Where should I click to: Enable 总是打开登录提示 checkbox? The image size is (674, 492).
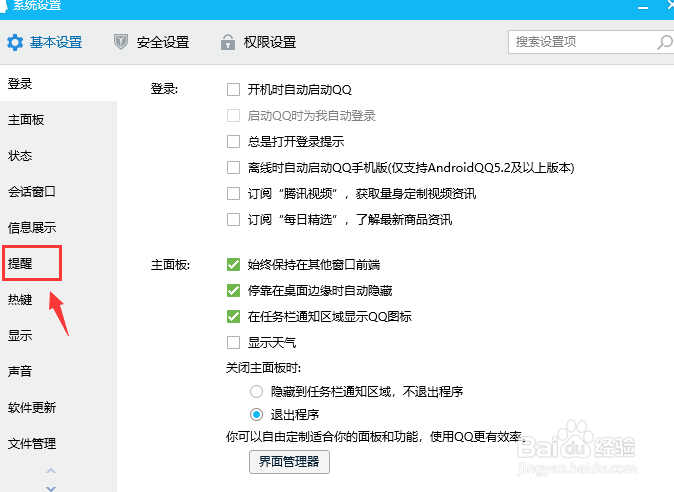[x=233, y=141]
